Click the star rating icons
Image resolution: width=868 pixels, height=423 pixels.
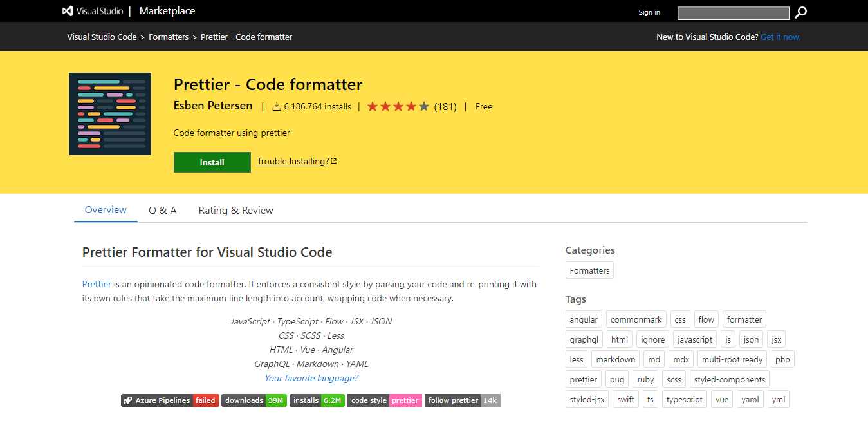pyautogui.click(x=398, y=107)
